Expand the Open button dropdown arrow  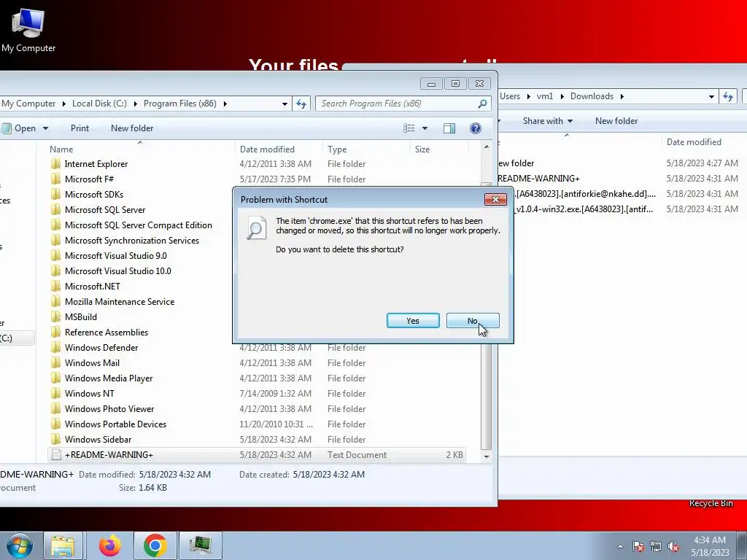coord(45,128)
